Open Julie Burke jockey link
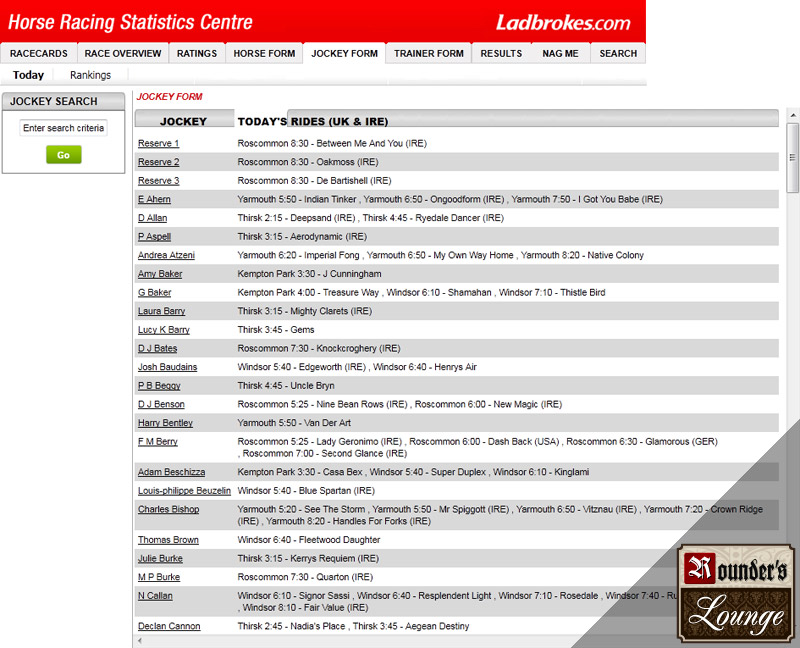 [160, 559]
